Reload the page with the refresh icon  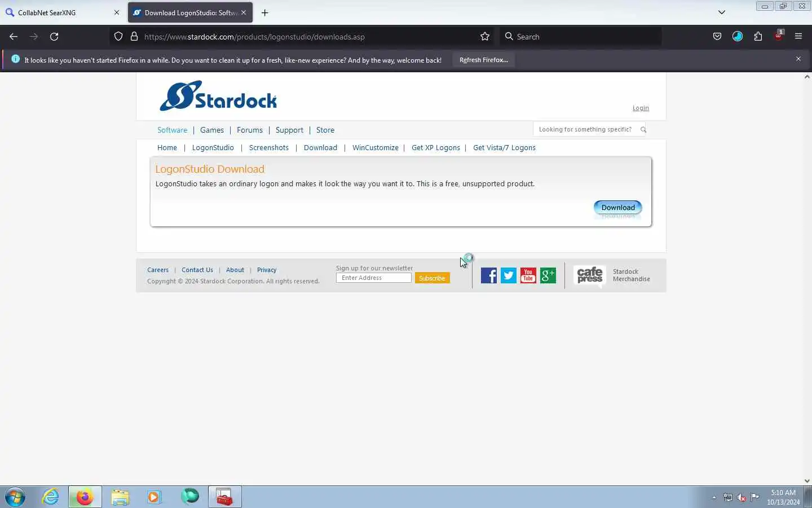click(x=54, y=37)
